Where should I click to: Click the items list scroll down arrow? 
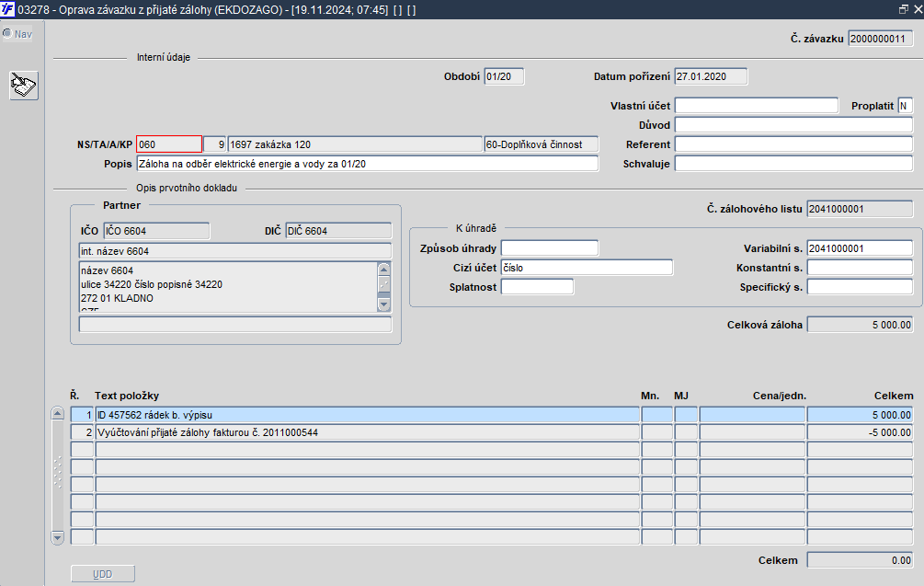click(x=57, y=536)
